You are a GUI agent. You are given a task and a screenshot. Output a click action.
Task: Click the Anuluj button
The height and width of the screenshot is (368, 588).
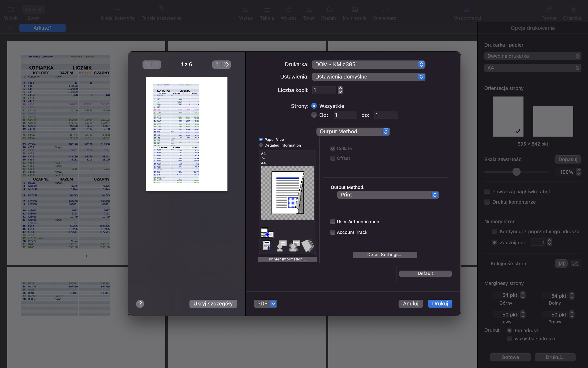(410, 304)
